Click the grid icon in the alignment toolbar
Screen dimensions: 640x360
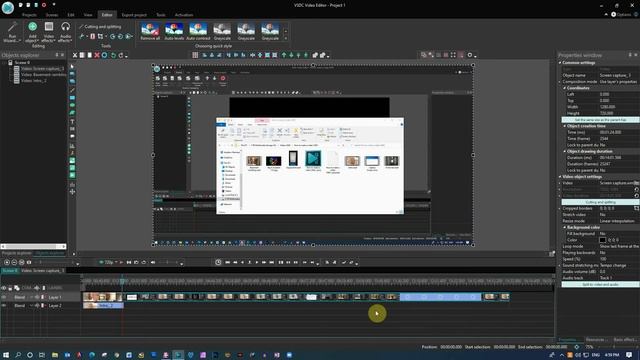(195, 55)
